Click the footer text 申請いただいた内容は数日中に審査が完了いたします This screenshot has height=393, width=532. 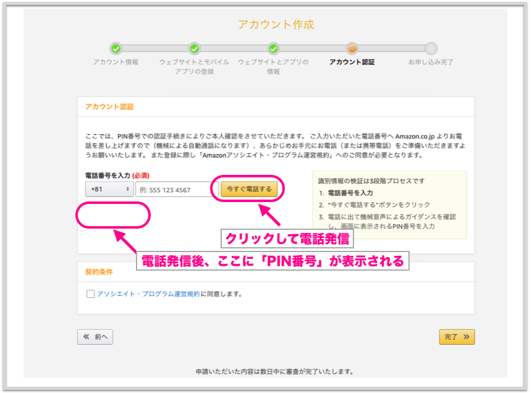click(x=274, y=371)
